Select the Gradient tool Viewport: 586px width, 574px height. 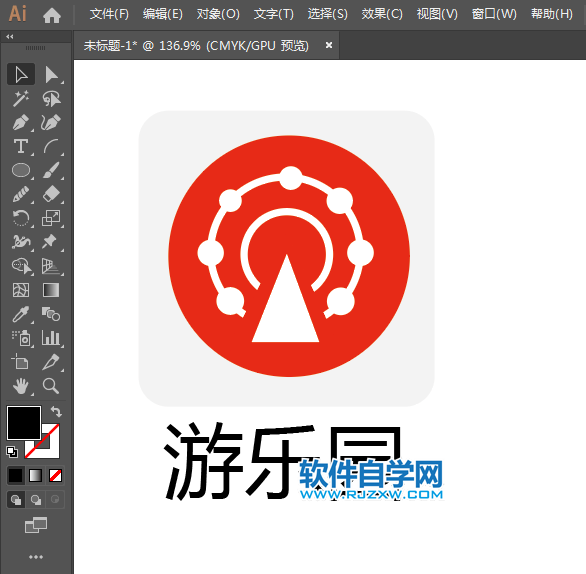click(51, 290)
